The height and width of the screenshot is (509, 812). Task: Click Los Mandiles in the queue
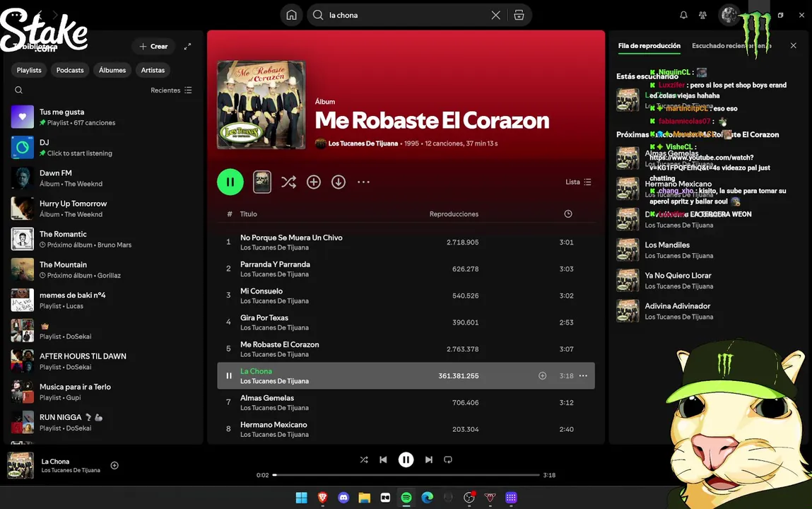click(x=707, y=250)
